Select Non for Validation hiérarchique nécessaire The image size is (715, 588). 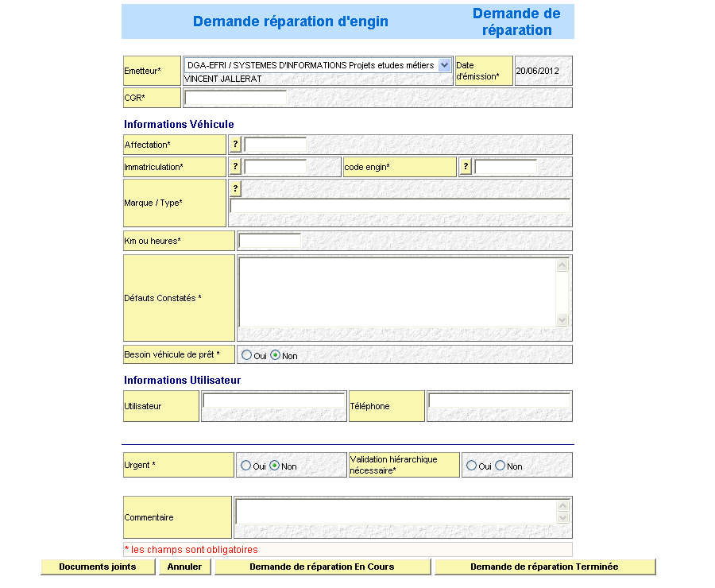[500, 466]
